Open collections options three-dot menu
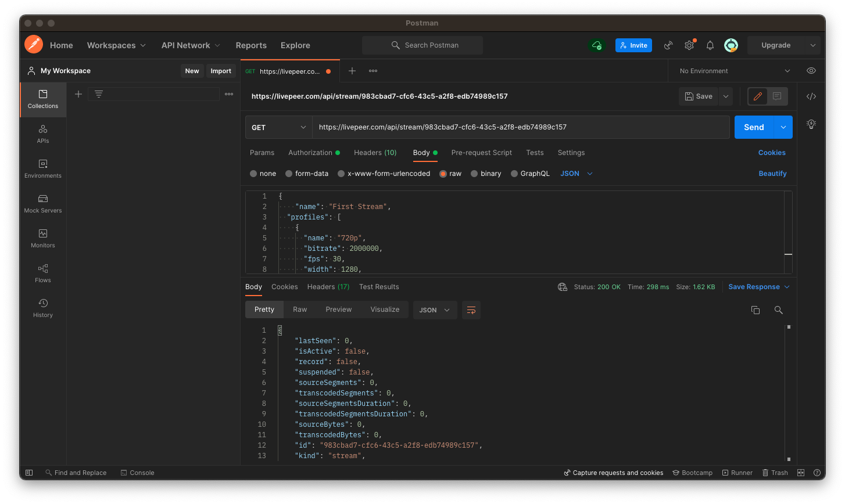The width and height of the screenshot is (845, 504). click(x=229, y=94)
